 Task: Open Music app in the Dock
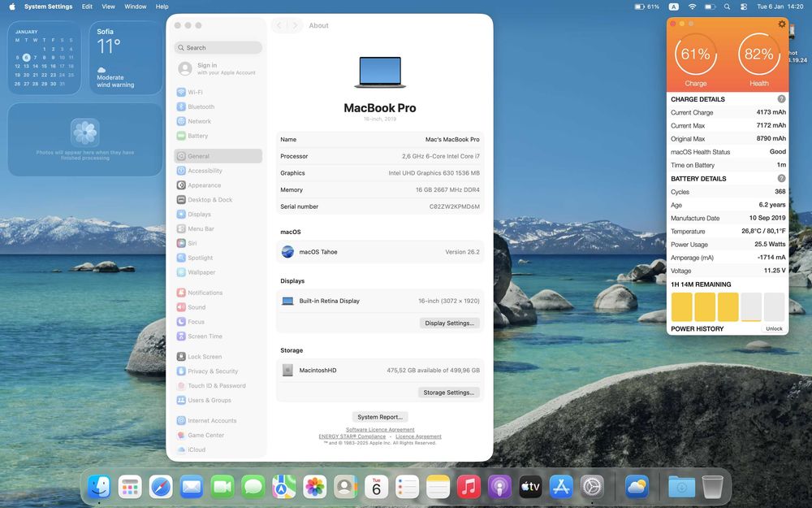[469, 487]
